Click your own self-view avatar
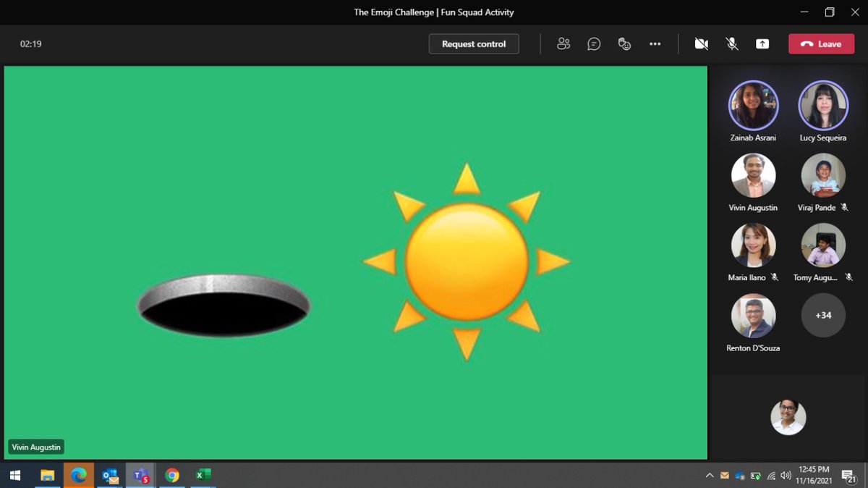 coord(788,417)
